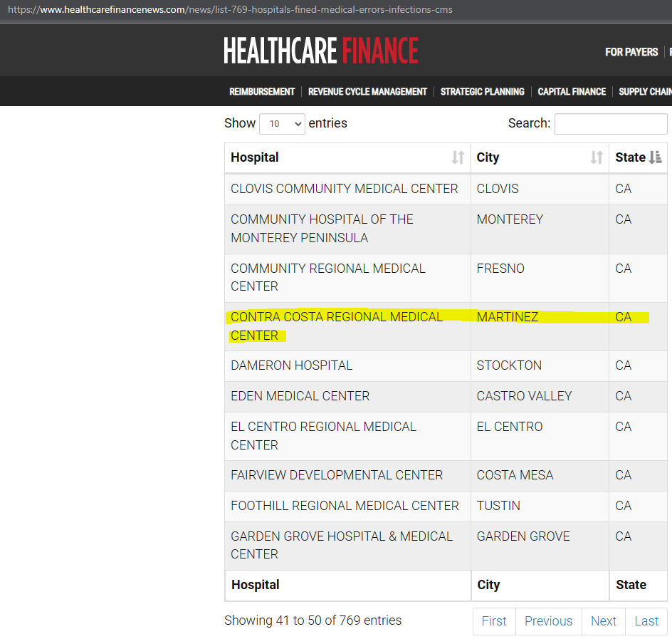The height and width of the screenshot is (639, 672).
Task: Go to First page of results
Action: coord(494,621)
